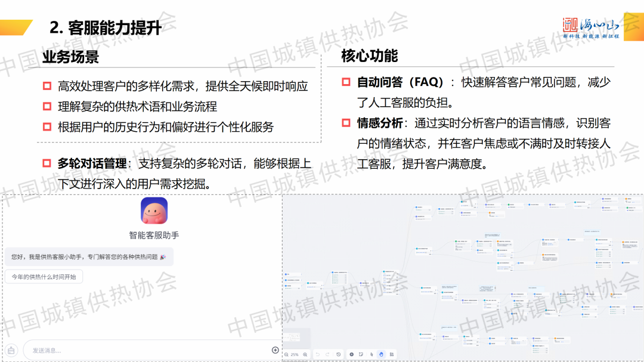
Task: Click the 智能客服助手 title text
Action: click(x=154, y=235)
